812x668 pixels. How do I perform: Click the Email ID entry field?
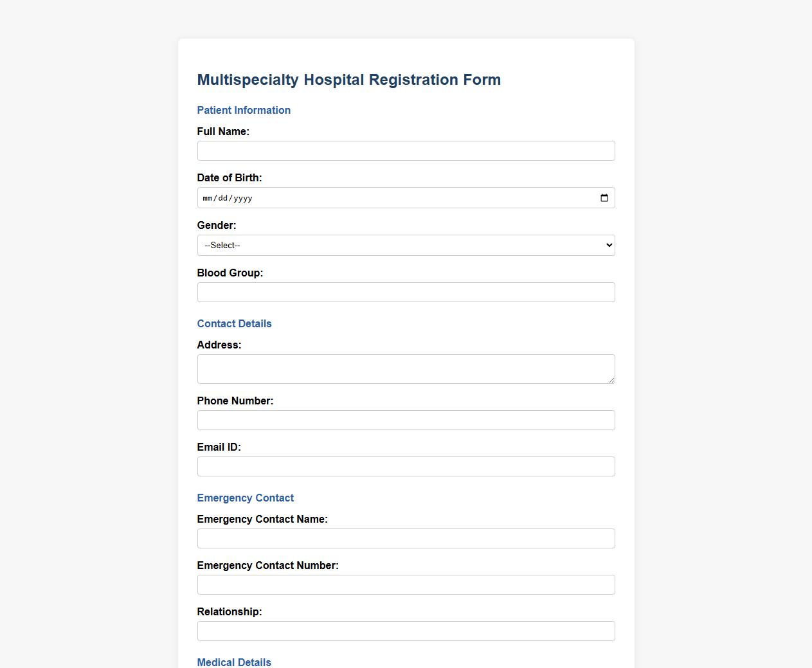tap(406, 466)
